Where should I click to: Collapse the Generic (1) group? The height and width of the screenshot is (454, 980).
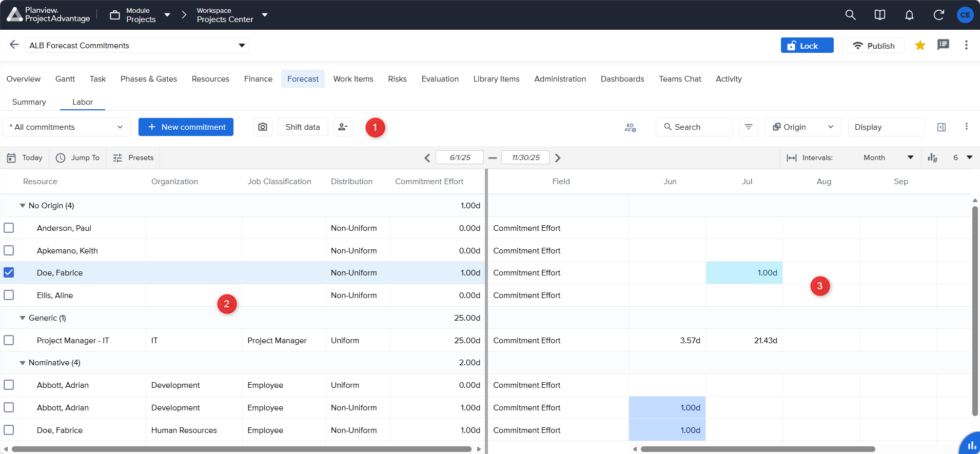click(23, 318)
